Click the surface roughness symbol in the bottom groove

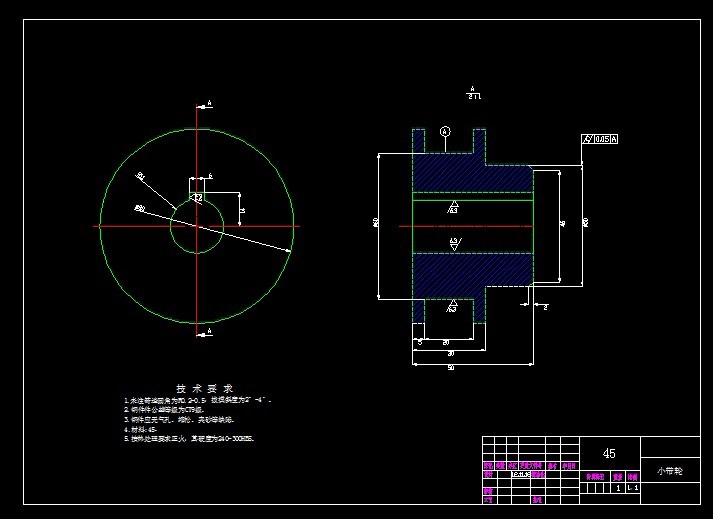(x=452, y=306)
